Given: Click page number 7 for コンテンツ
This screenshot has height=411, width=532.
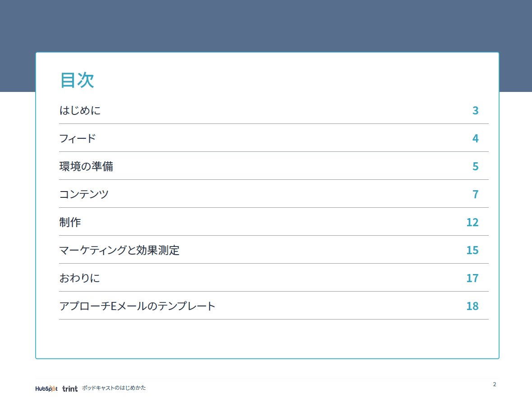Looking at the screenshot, I should (x=475, y=194).
